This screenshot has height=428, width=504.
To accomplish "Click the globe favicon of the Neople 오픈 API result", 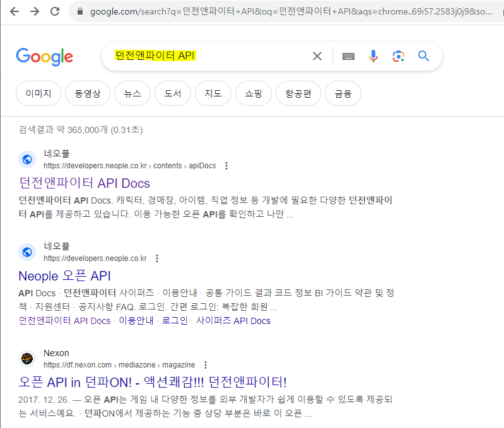I will pyautogui.click(x=27, y=252).
